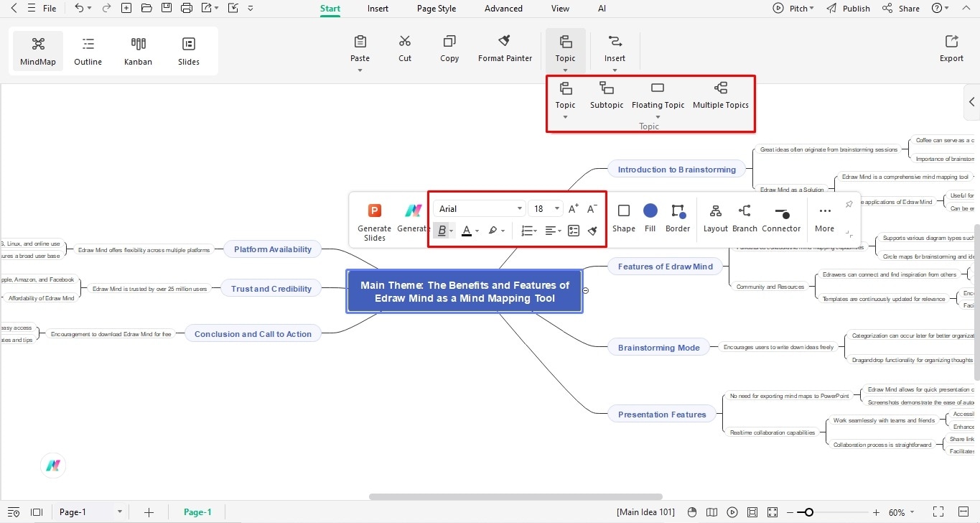Open the AI ribbon tab
This screenshot has width=980, height=523.
pos(602,9)
